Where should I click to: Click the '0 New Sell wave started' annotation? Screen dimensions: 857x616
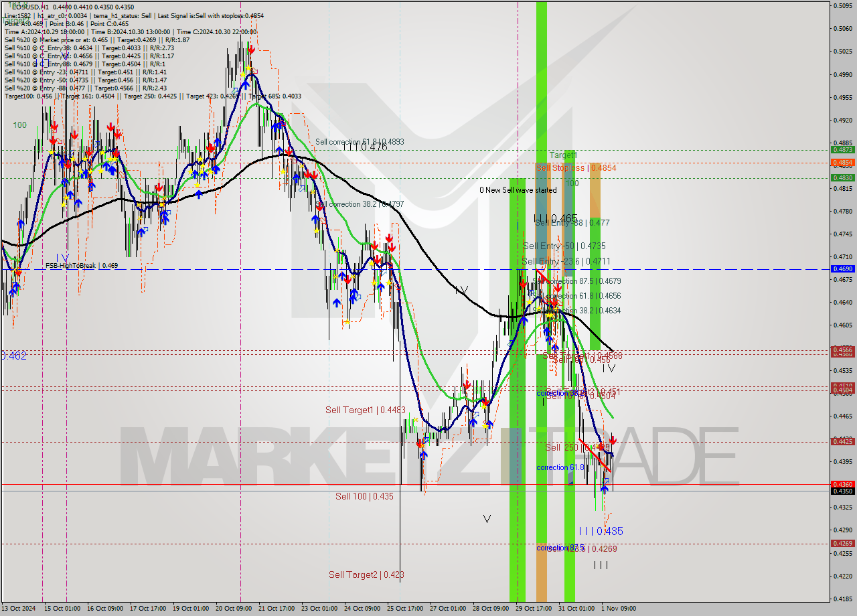pos(518,190)
